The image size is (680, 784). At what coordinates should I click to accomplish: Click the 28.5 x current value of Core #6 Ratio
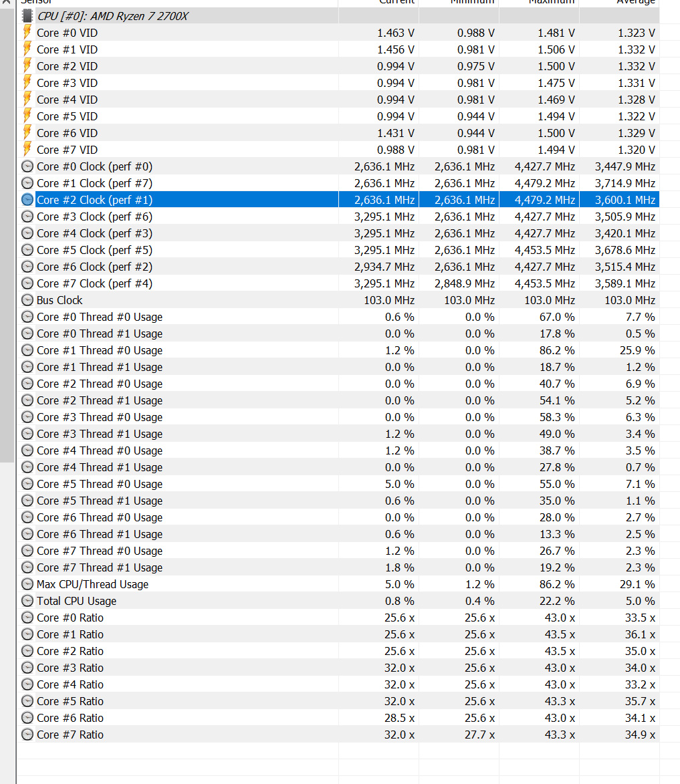click(x=399, y=718)
